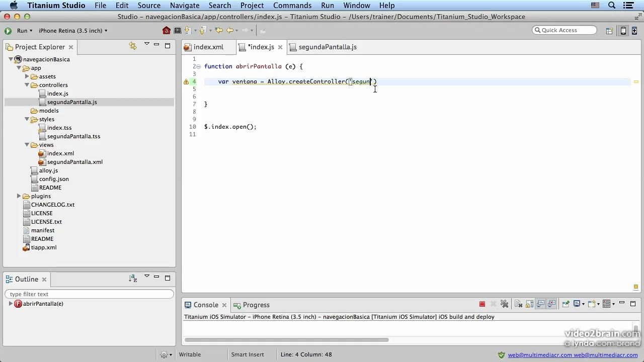Select index.xml under views
644x362 pixels.
point(60,153)
